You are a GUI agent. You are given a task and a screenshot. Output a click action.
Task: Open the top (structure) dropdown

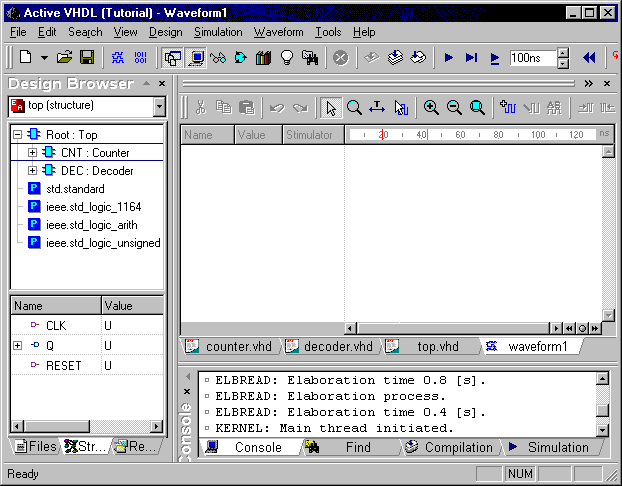point(159,106)
